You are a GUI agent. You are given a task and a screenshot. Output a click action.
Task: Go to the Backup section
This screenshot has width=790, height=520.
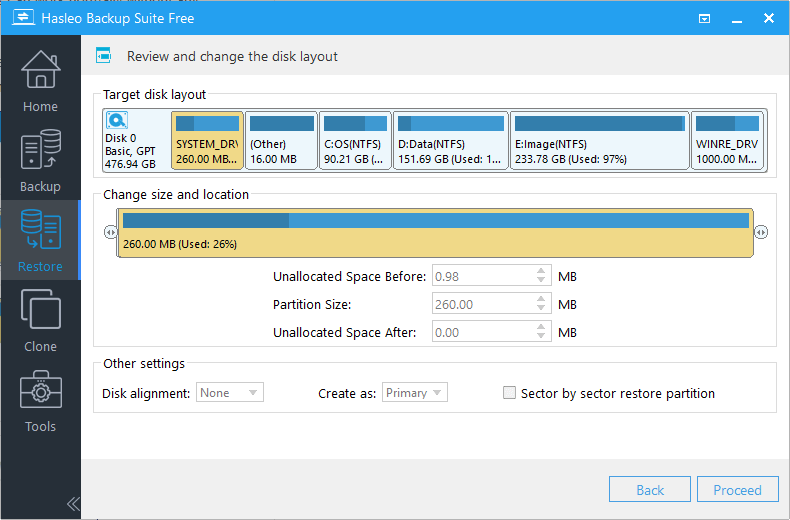point(40,161)
